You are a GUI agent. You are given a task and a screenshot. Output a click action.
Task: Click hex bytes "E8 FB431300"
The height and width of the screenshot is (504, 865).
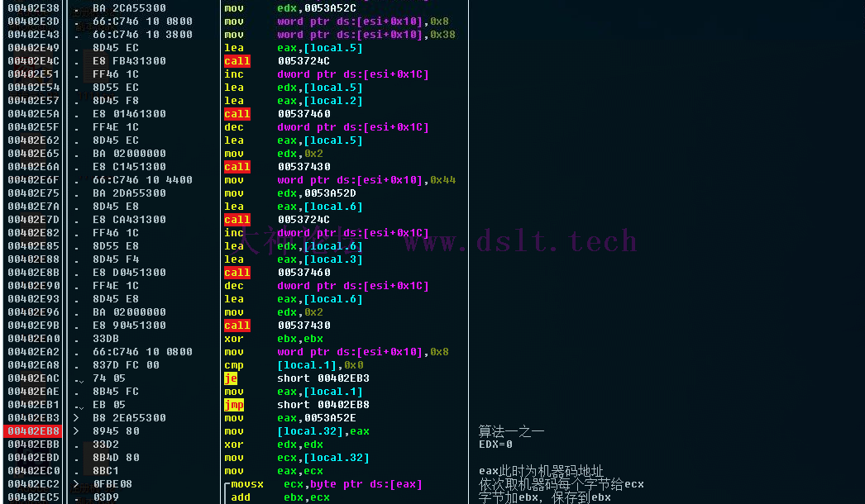tap(129, 61)
